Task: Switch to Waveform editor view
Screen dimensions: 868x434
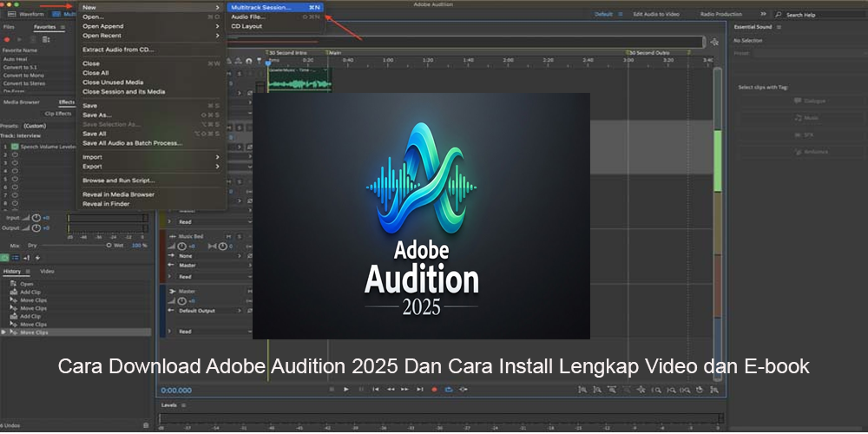Action: pos(26,14)
